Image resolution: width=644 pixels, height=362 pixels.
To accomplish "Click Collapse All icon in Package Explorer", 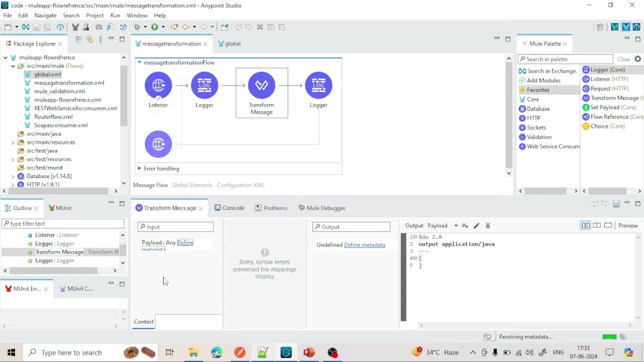I will [x=79, y=39].
